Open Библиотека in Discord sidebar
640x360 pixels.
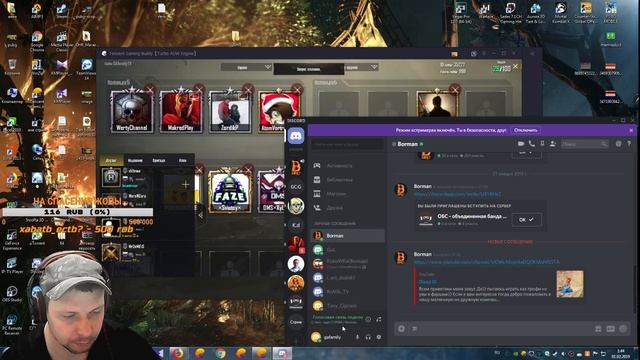pyautogui.click(x=347, y=180)
